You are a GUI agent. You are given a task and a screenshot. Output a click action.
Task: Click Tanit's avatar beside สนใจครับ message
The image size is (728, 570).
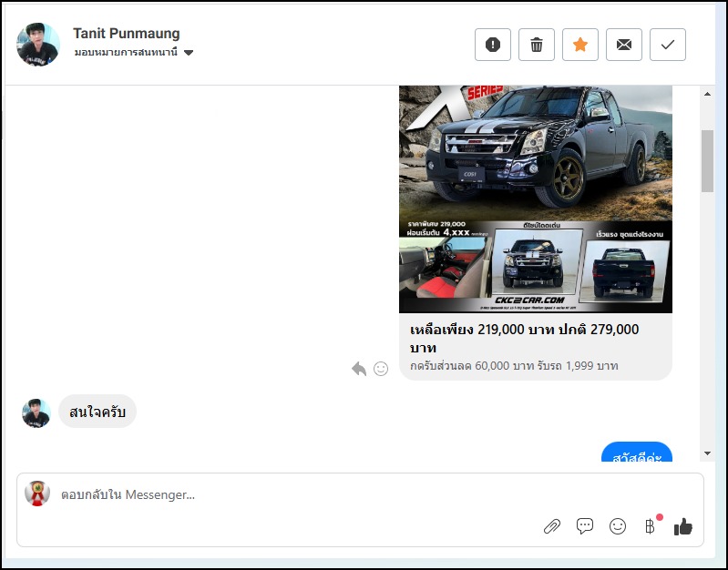coord(36,412)
